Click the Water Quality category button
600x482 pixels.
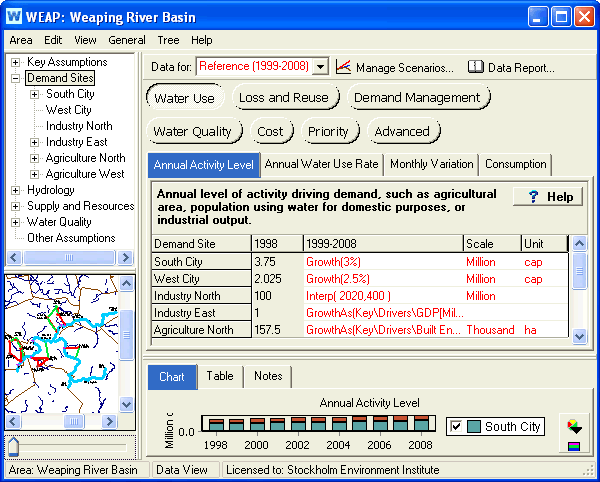[x=192, y=132]
